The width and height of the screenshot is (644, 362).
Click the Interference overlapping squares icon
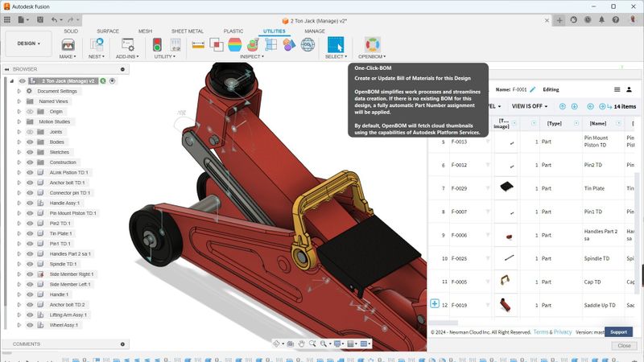[217, 45]
